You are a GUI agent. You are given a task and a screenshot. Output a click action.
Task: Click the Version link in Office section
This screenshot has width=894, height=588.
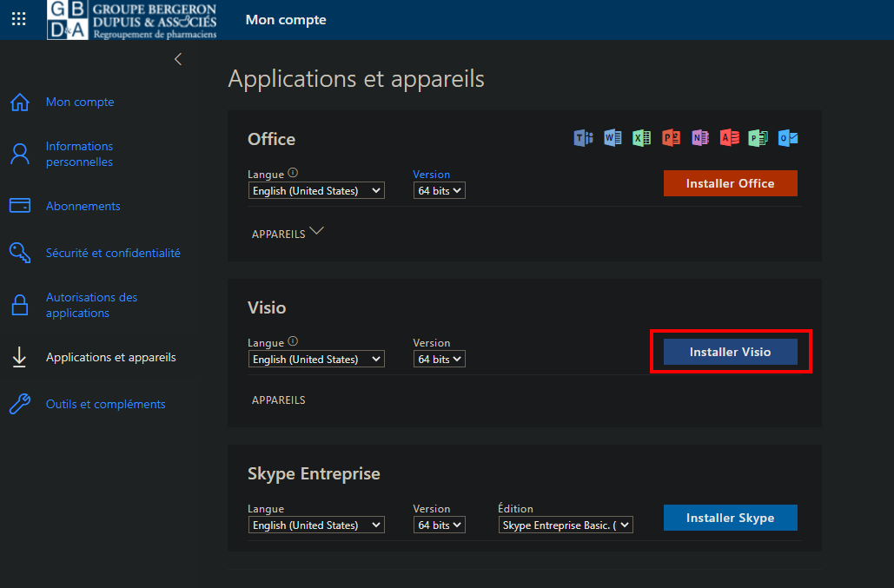coord(432,175)
